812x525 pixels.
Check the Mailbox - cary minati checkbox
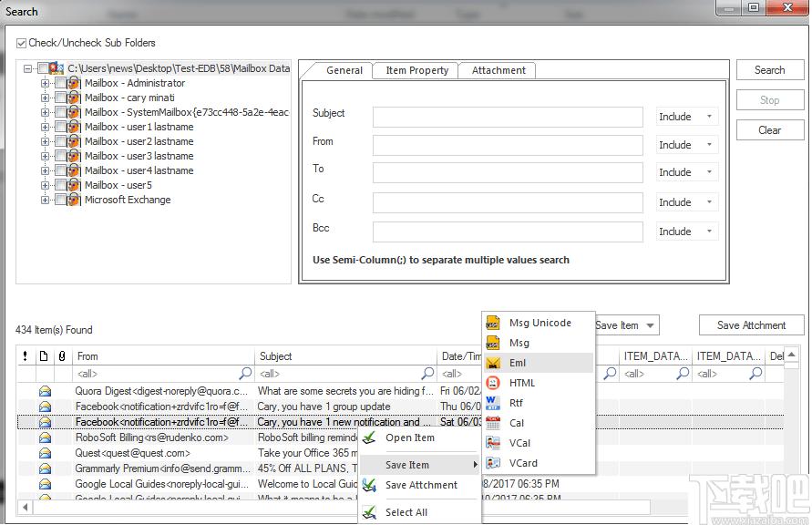point(60,98)
